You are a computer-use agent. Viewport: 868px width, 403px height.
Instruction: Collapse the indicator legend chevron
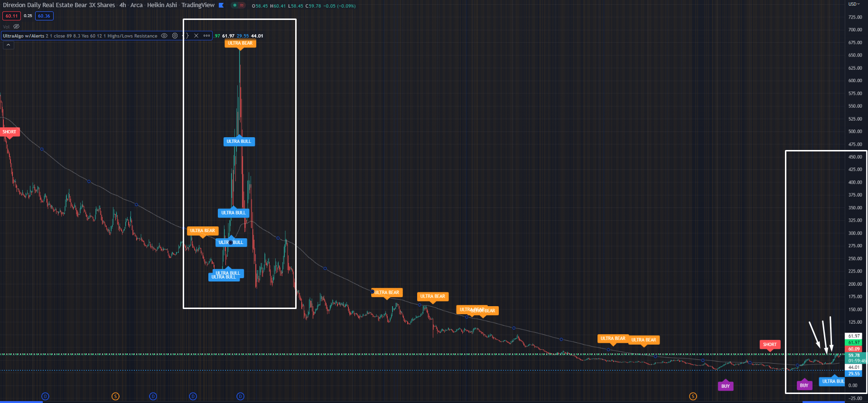8,45
